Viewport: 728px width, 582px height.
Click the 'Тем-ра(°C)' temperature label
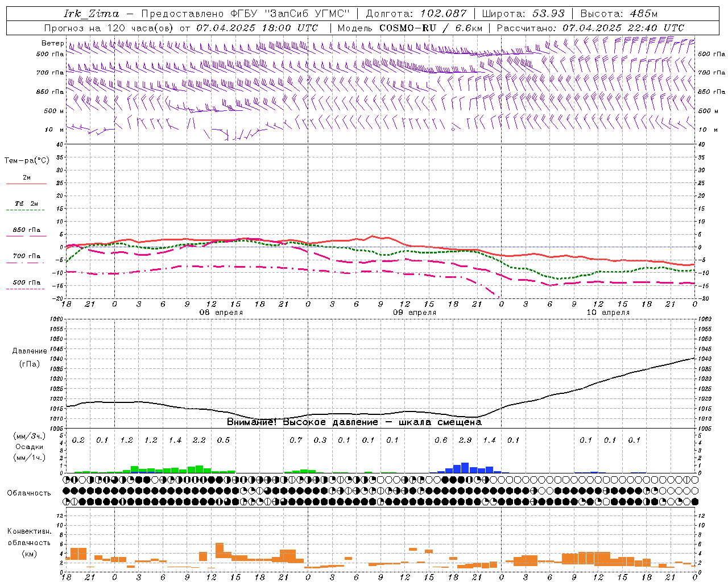coord(27,161)
